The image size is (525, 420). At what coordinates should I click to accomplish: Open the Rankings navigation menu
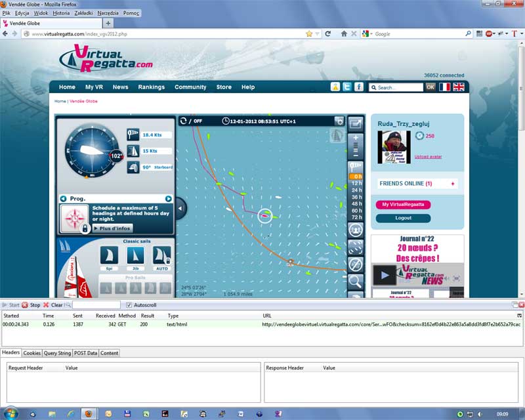tap(152, 87)
